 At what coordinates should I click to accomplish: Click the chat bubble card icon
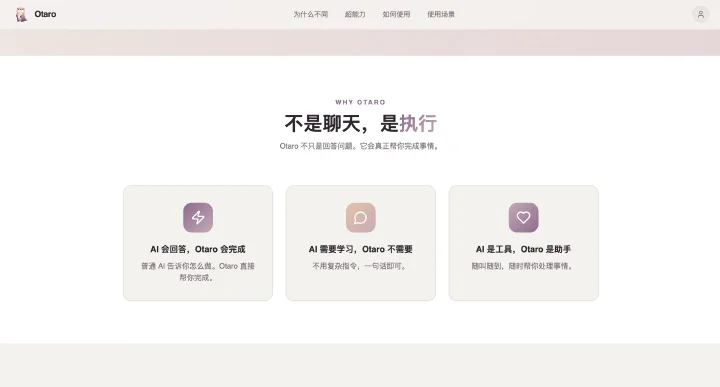[360, 218]
